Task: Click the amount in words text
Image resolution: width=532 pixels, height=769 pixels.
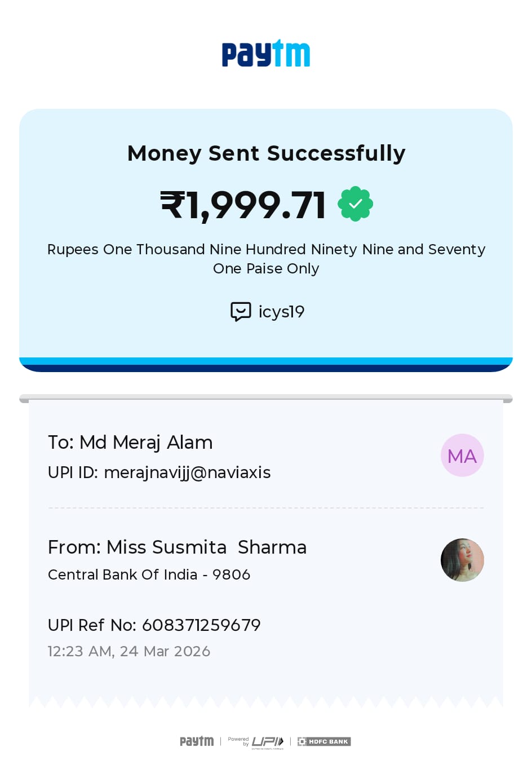Action: [266, 259]
